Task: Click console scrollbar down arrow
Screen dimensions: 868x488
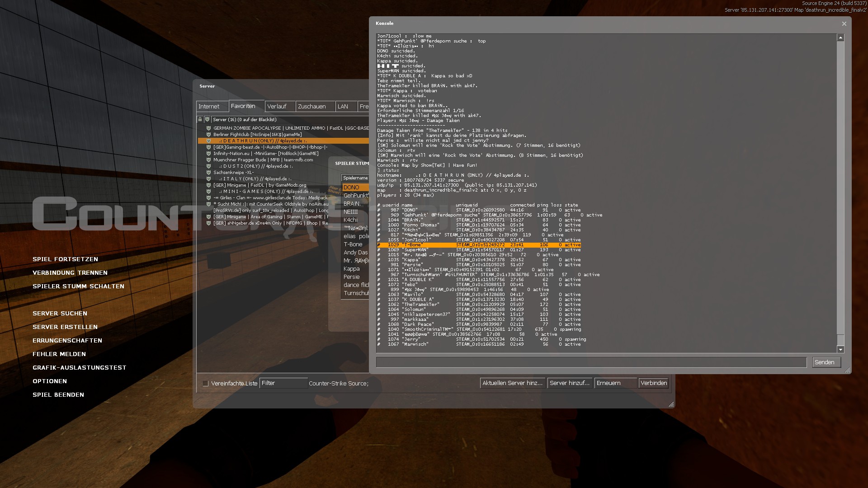Action: 840,349
